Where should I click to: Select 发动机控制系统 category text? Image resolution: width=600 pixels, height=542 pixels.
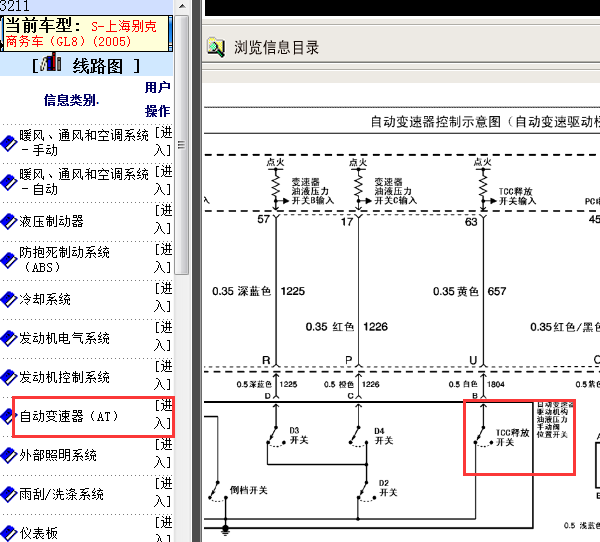click(64, 377)
